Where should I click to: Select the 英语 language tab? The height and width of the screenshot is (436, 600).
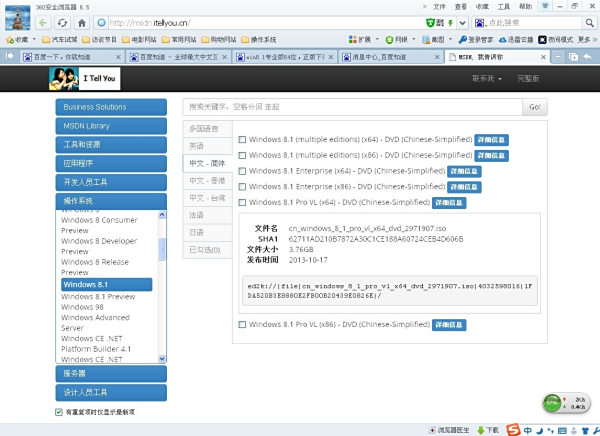point(208,146)
